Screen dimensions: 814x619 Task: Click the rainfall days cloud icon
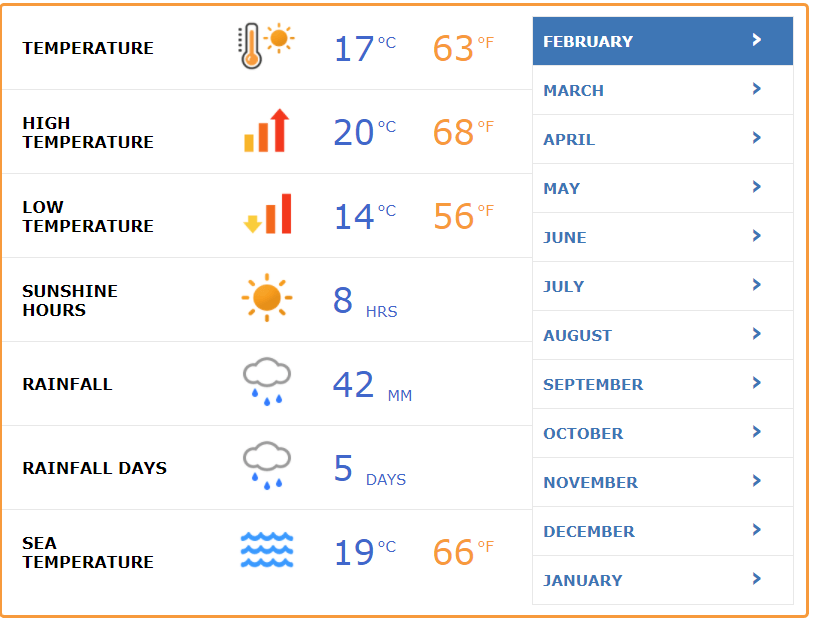pos(267,467)
